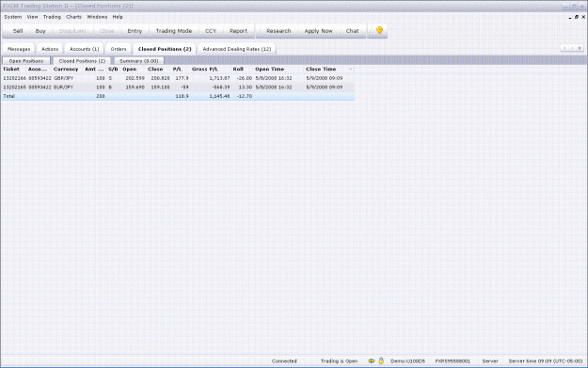Click the yellow smiley icon in toolbar
Image resolution: width=588 pixels, height=368 pixels.
coord(379,30)
